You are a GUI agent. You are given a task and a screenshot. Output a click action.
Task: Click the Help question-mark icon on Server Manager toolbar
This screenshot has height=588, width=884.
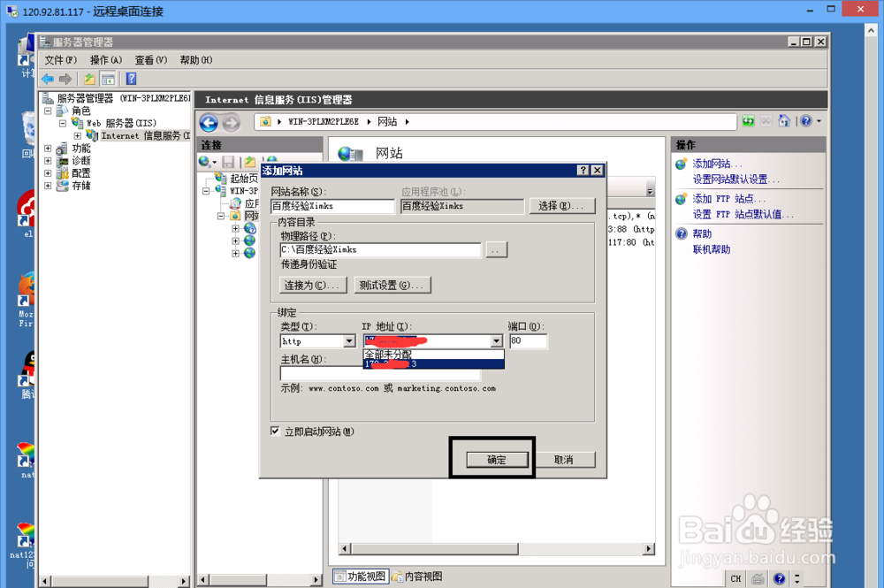point(129,79)
